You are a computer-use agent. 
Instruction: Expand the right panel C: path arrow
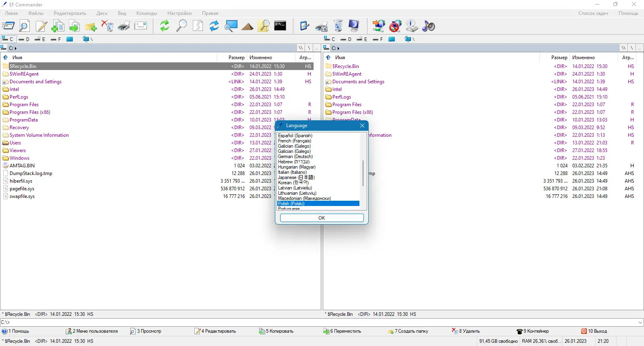click(x=339, y=48)
